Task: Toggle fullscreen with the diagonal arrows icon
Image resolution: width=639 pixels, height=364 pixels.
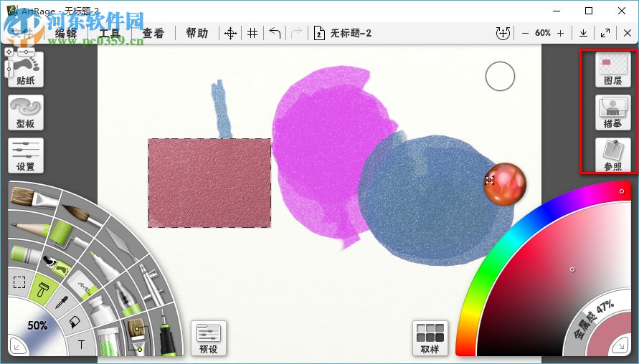Action: [x=605, y=33]
